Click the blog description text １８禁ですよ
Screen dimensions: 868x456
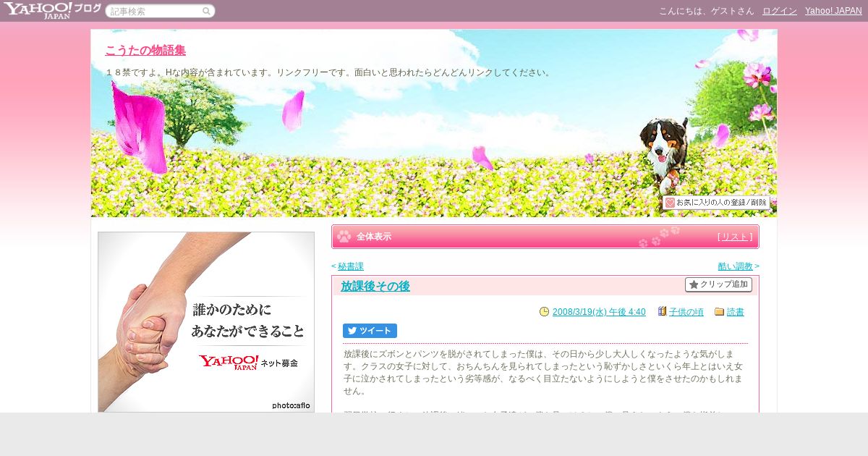pyautogui.click(x=328, y=72)
